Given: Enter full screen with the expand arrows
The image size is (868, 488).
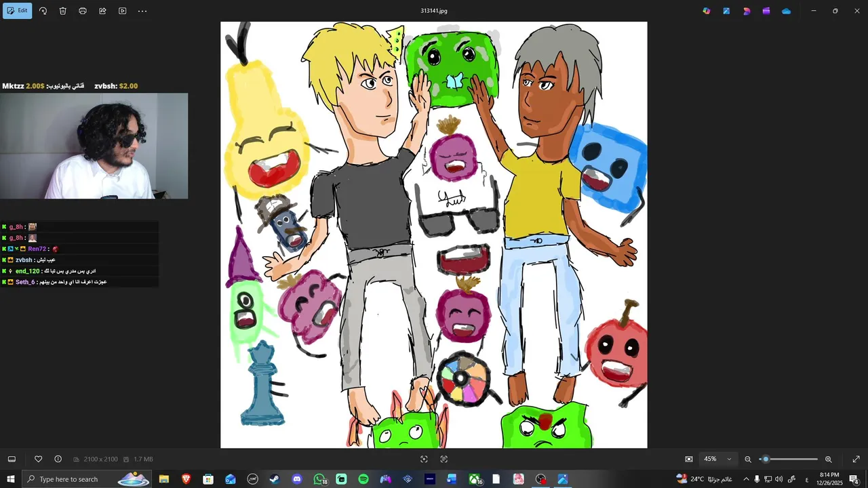Looking at the screenshot, I should 856,459.
